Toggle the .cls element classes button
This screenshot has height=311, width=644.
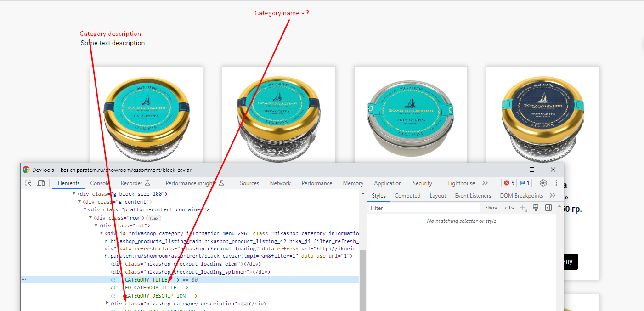[508, 208]
